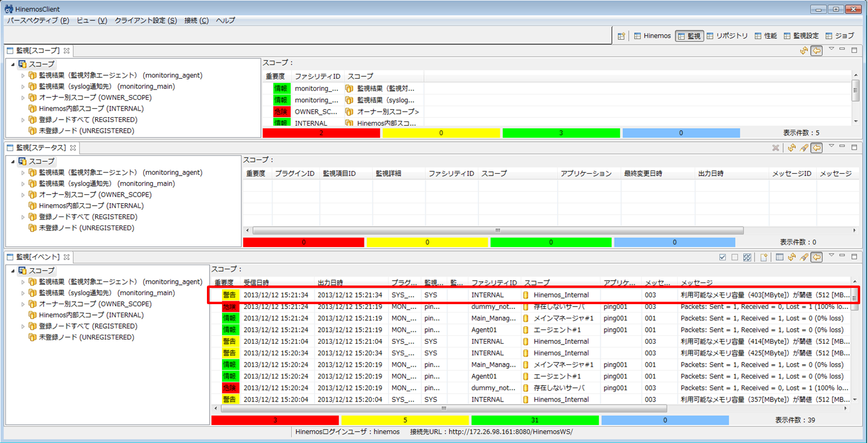This screenshot has height=443, width=868.
Task: Refresh the 監視[ステータス] view
Action: tap(792, 148)
